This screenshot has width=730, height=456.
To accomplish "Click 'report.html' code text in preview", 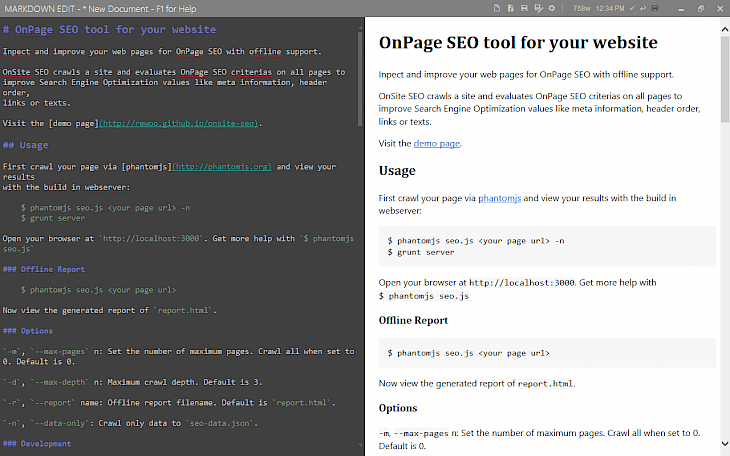I will pyautogui.click(x=545, y=384).
